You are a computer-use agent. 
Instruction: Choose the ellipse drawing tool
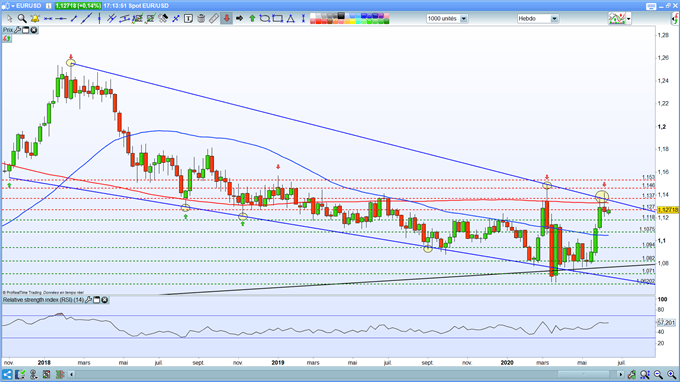point(265,19)
